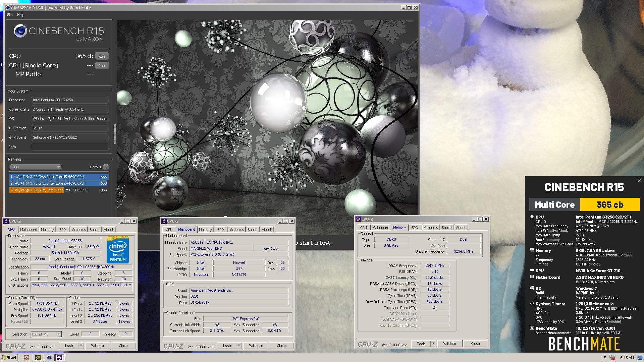The height and width of the screenshot is (362, 644).
Task: Open the Start menu
Action: pos(9,358)
